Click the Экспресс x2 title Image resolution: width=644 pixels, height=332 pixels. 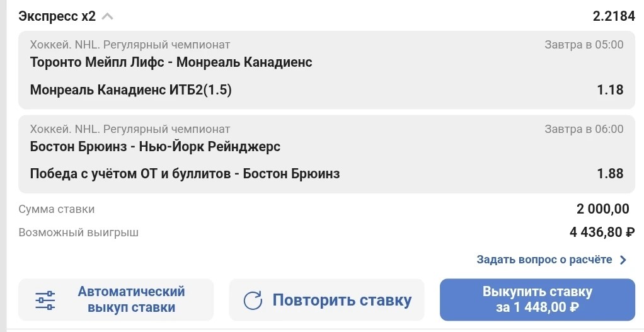tap(57, 16)
